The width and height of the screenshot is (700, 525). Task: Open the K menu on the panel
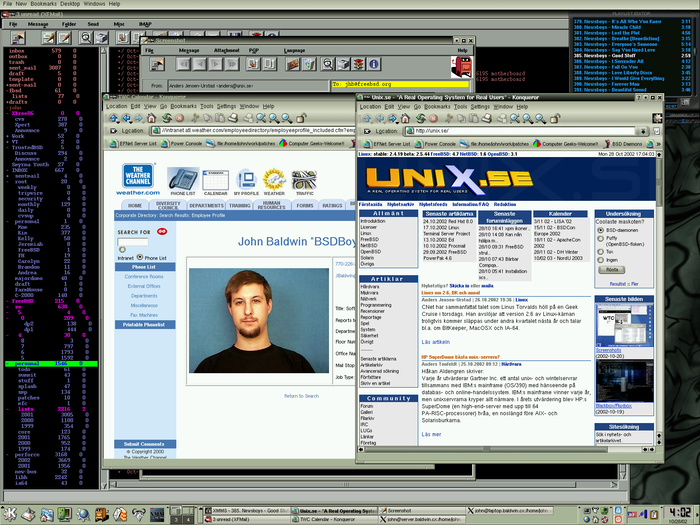(x=9, y=515)
